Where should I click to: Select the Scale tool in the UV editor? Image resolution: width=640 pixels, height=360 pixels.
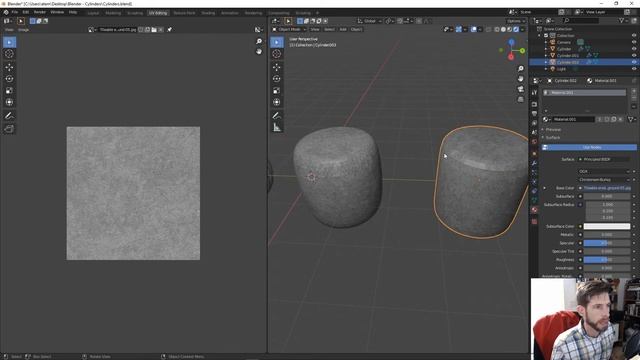point(9,91)
